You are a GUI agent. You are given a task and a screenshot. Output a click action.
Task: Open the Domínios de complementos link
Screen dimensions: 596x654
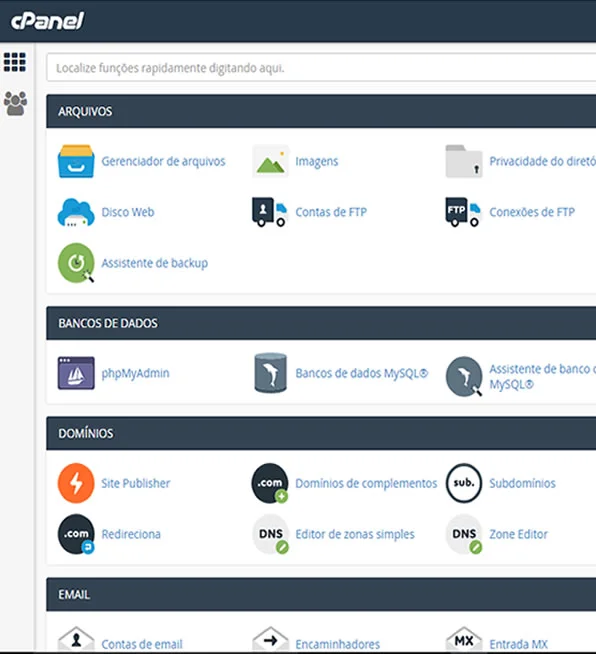click(366, 483)
